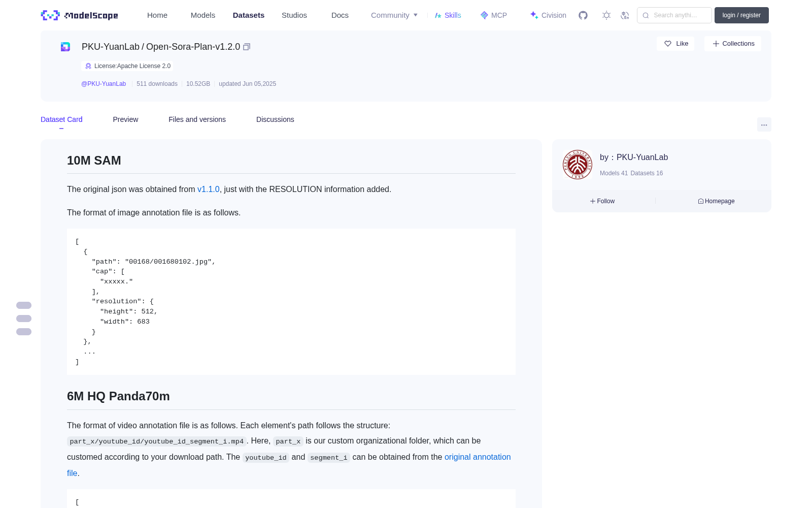Switch language with the translate icon
The height and width of the screenshot is (508, 812).
click(625, 15)
